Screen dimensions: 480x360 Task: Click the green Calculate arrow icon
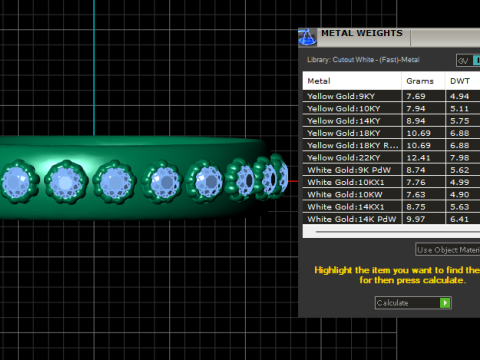click(x=445, y=303)
